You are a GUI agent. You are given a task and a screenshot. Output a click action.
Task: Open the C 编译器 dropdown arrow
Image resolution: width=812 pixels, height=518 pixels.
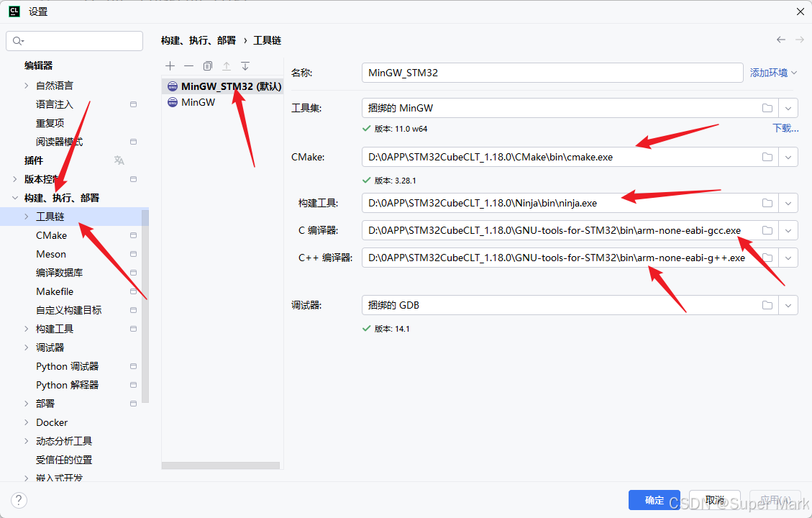(x=788, y=230)
